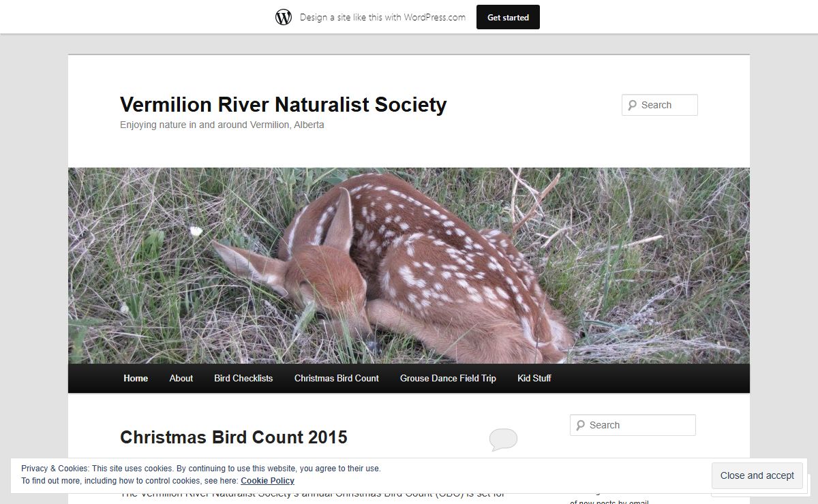818x504 pixels.
Task: Open comments via the speech bubble icon
Action: [x=504, y=439]
